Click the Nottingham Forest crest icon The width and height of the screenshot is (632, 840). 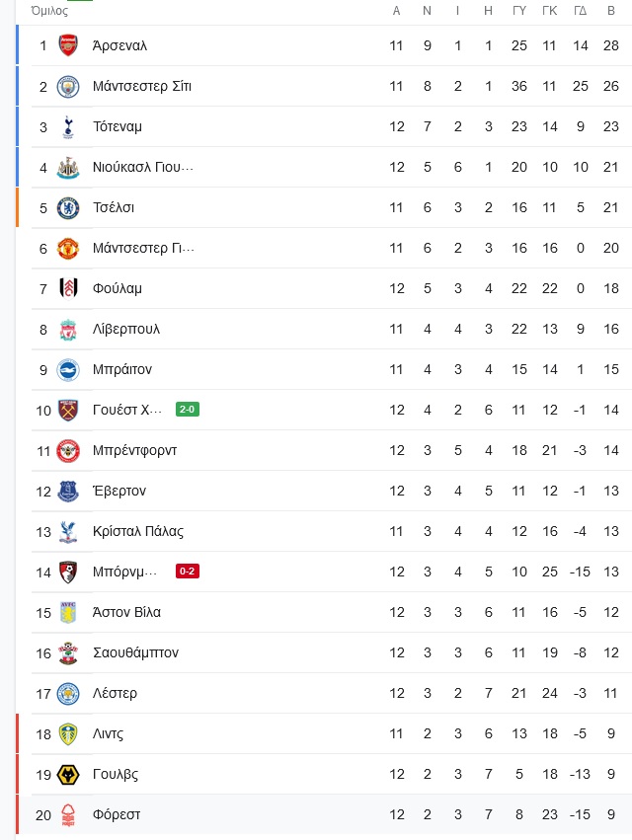click(68, 815)
